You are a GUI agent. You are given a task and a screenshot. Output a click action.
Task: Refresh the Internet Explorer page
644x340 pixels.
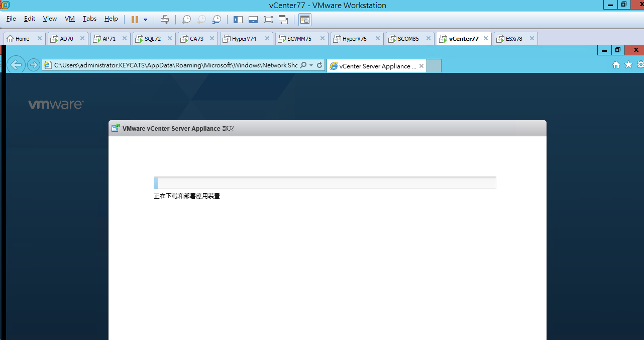tap(319, 65)
